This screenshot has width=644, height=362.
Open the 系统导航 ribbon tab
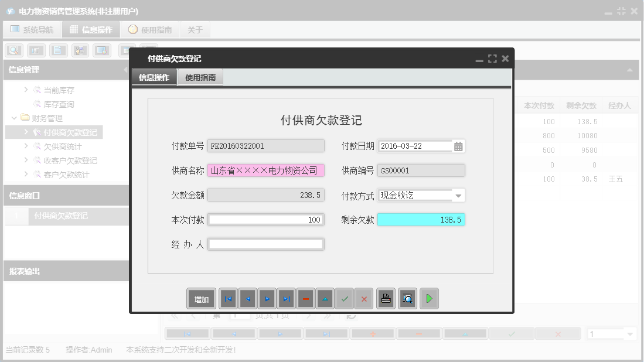click(32, 29)
